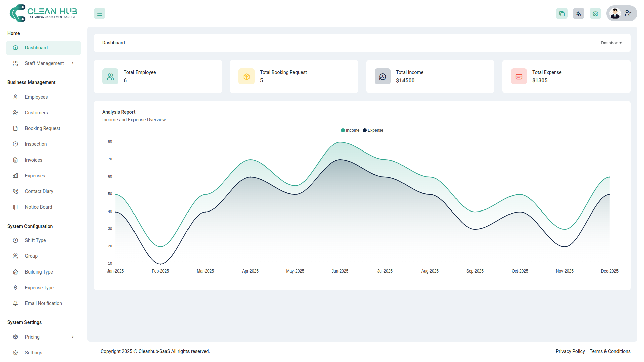Open the Booking Request sidebar icon
Screen dimensions: 644x362
coord(15,128)
